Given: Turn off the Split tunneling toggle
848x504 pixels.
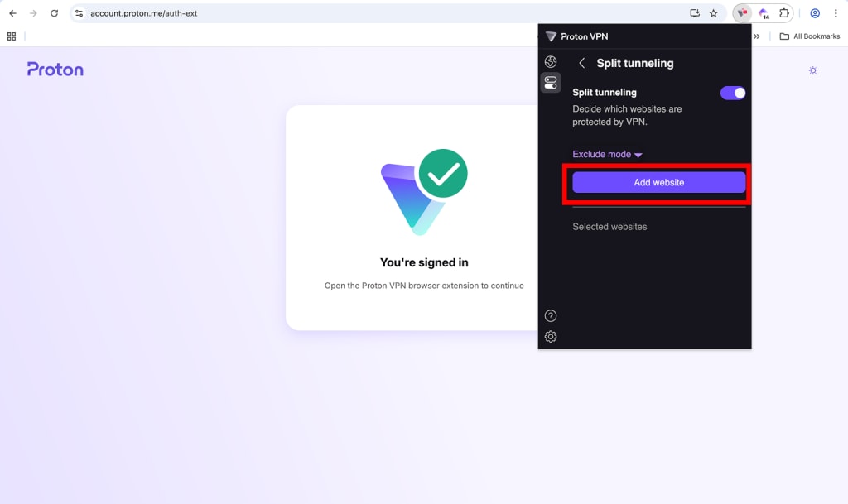Looking at the screenshot, I should tap(732, 93).
